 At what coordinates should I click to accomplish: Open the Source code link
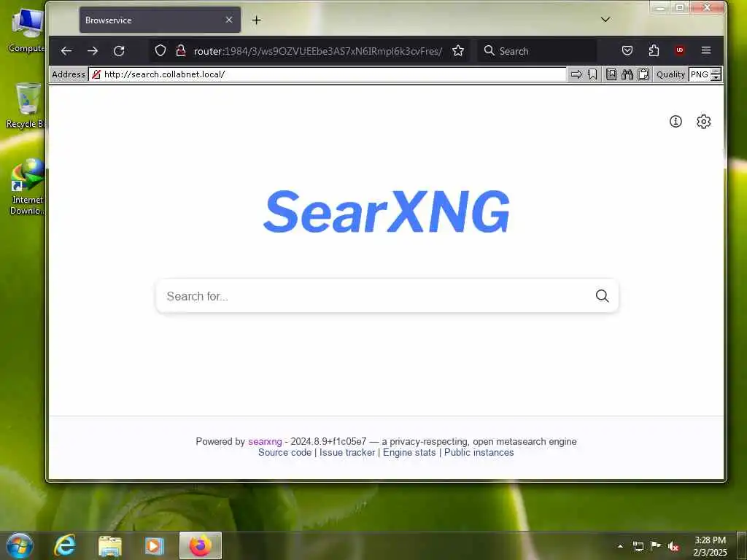(x=285, y=452)
